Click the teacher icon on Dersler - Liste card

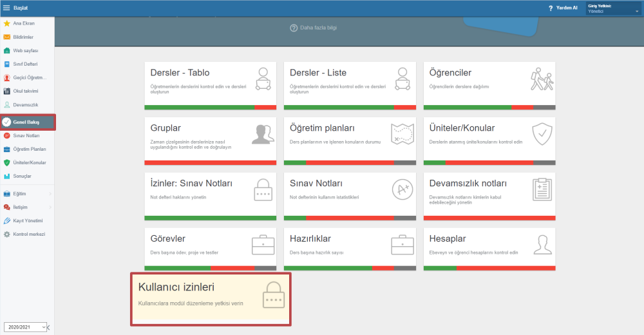(402, 79)
